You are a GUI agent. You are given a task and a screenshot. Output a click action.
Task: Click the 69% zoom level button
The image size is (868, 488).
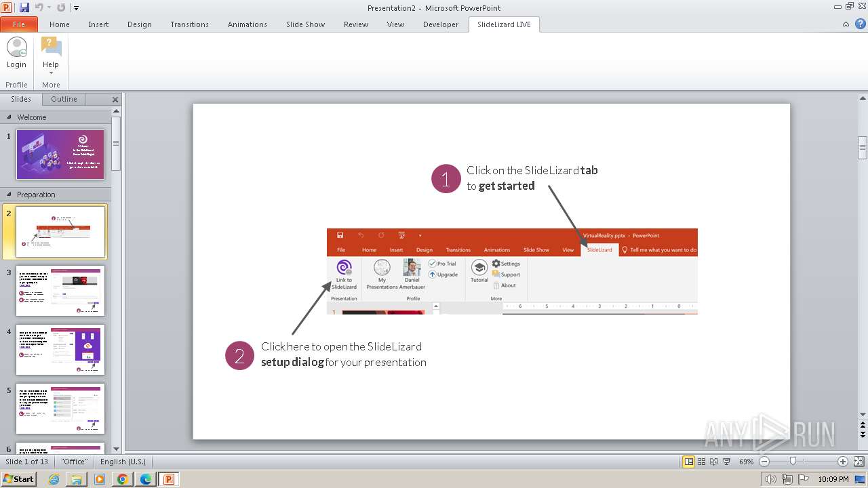click(746, 462)
